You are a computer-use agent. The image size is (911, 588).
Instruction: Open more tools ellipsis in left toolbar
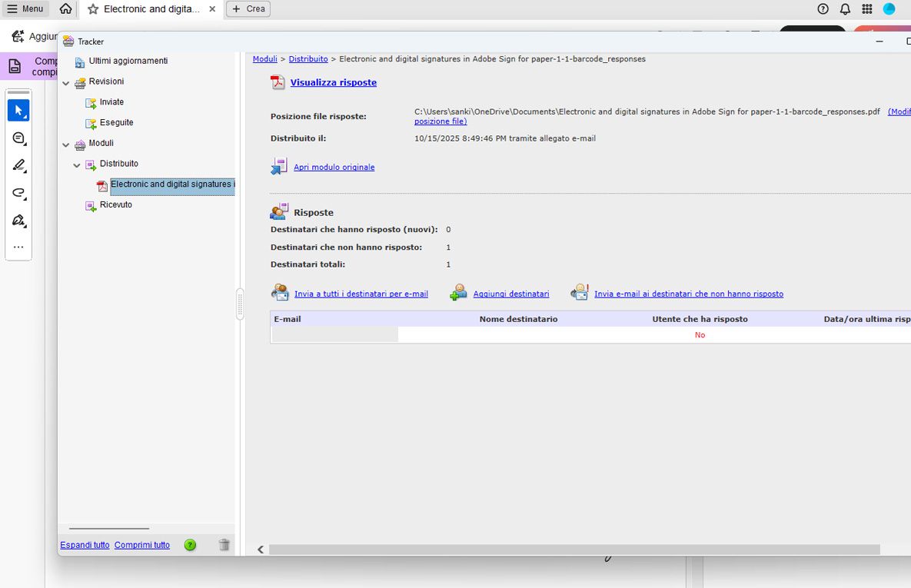tap(18, 247)
